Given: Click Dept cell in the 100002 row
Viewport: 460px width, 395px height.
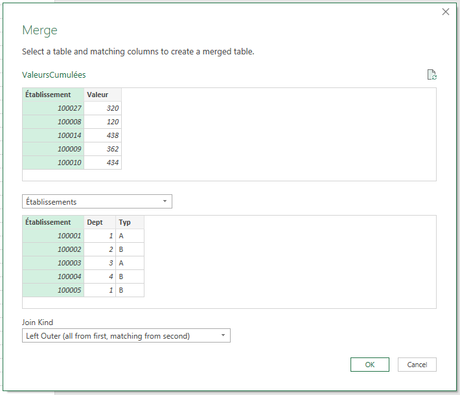Looking at the screenshot, I should (100, 250).
